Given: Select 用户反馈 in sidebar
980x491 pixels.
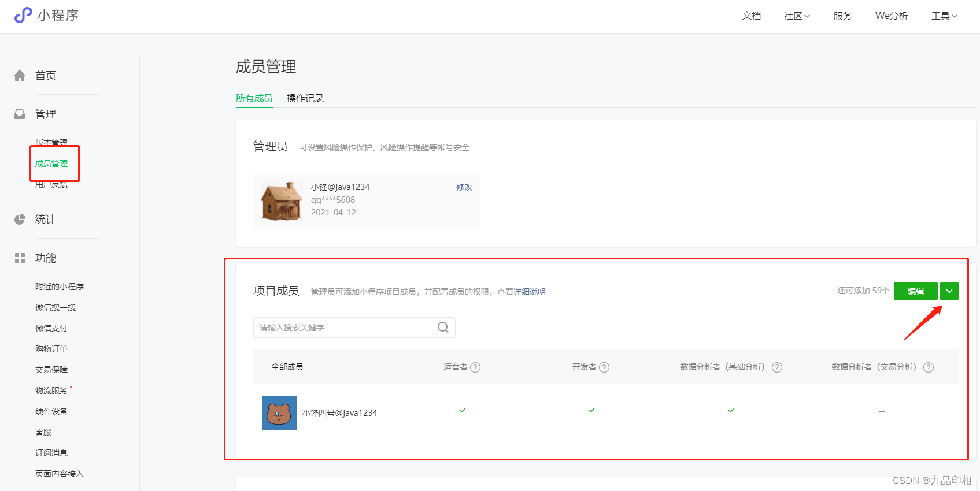Looking at the screenshot, I should (x=51, y=184).
